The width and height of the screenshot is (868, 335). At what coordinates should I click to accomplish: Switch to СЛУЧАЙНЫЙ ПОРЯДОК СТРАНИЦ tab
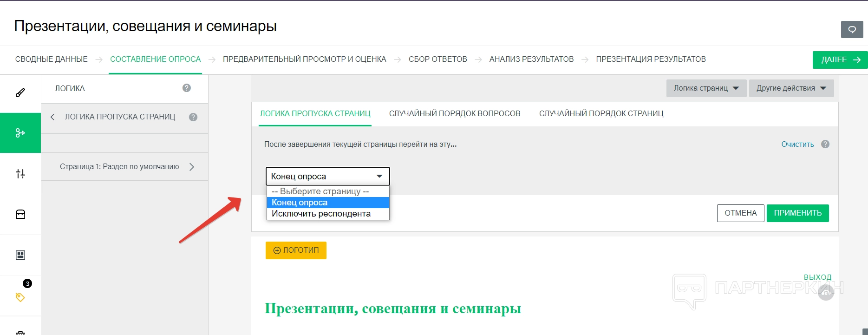(601, 114)
